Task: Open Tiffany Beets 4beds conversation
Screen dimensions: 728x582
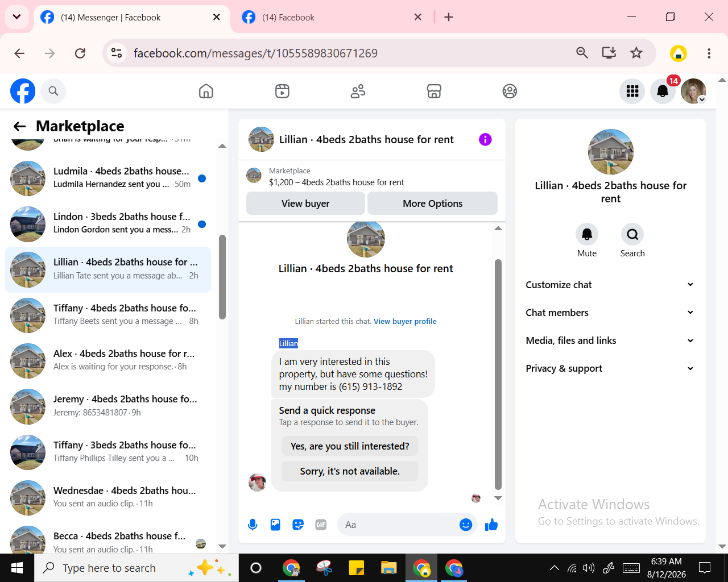Action: [108, 315]
